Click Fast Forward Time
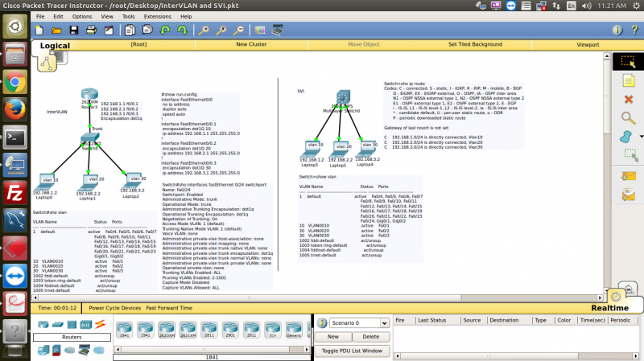Screen dimensions: 644x361 pos(169,308)
